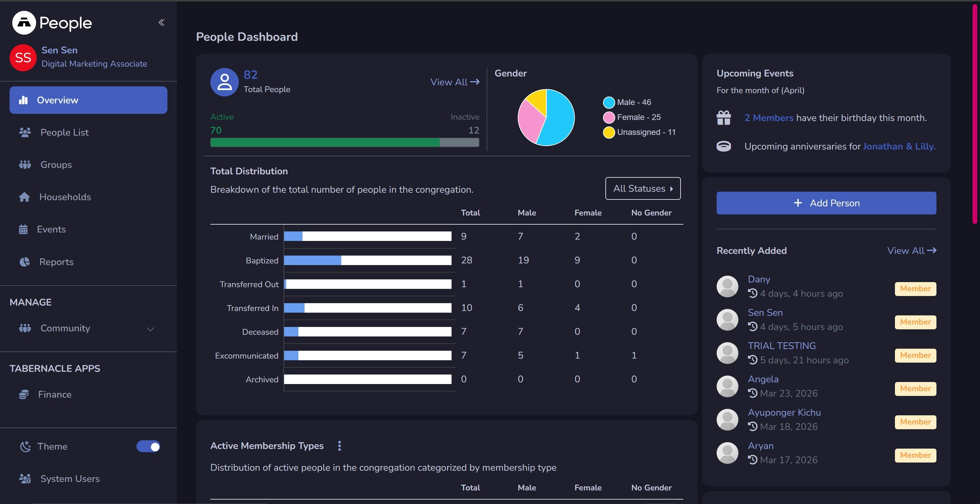Collapse the sidebar with double-chevron icon
The width and height of the screenshot is (980, 504).
pyautogui.click(x=161, y=22)
